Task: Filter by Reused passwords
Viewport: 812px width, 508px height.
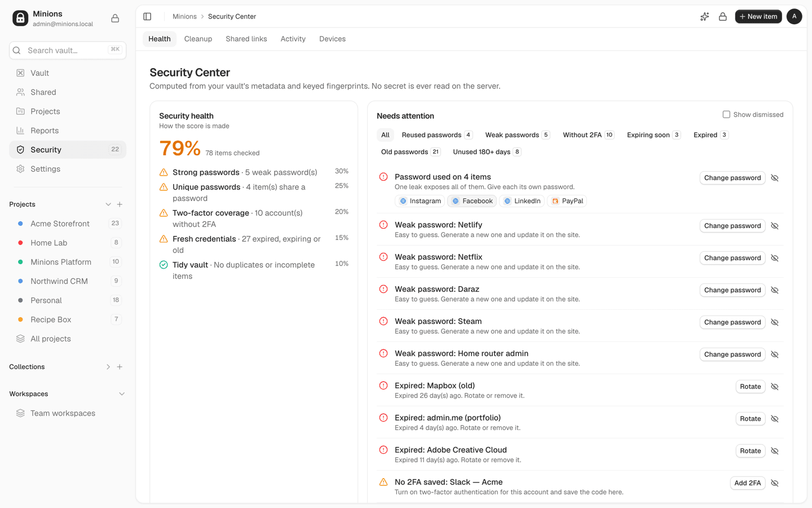Action: 436,135
